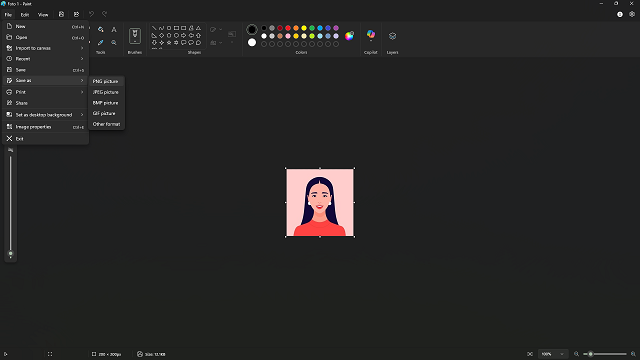The image size is (640, 360).
Task: Choose New from File menu
Action: coord(46,26)
